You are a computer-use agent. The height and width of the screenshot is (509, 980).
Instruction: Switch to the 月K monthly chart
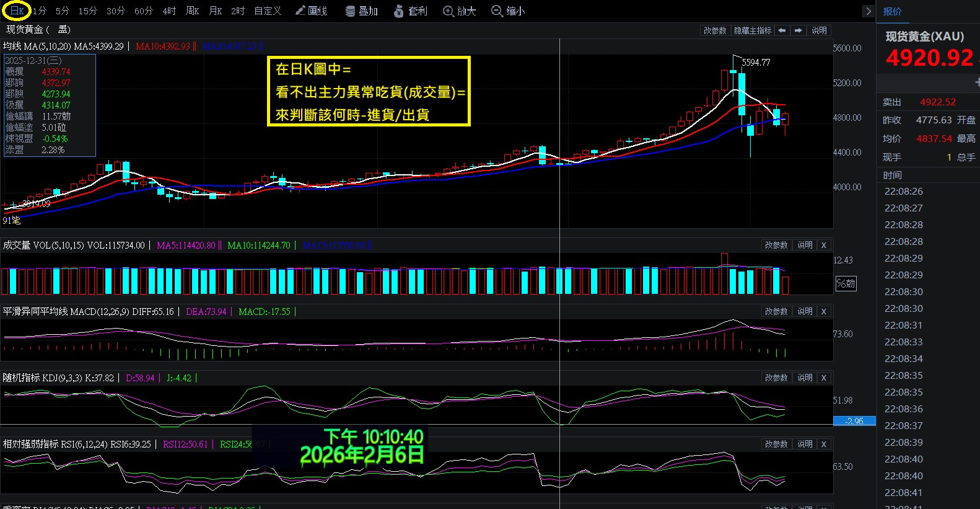pyautogui.click(x=215, y=11)
